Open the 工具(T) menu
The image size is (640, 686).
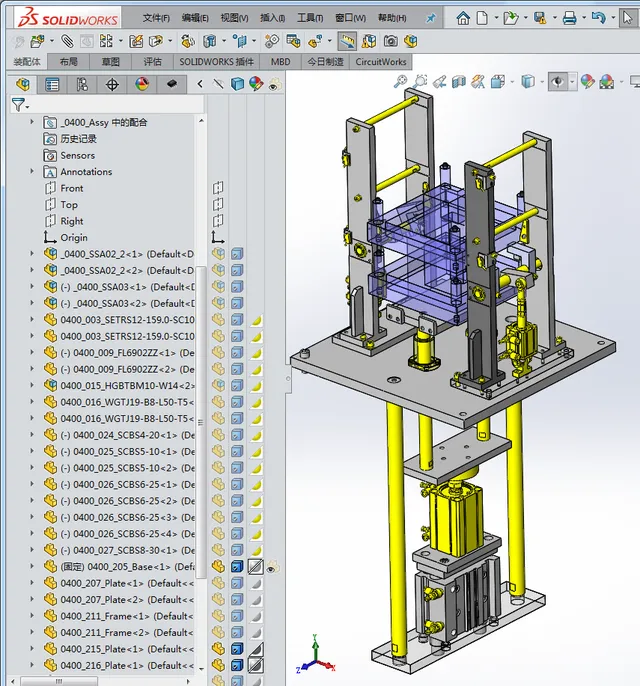pyautogui.click(x=310, y=18)
